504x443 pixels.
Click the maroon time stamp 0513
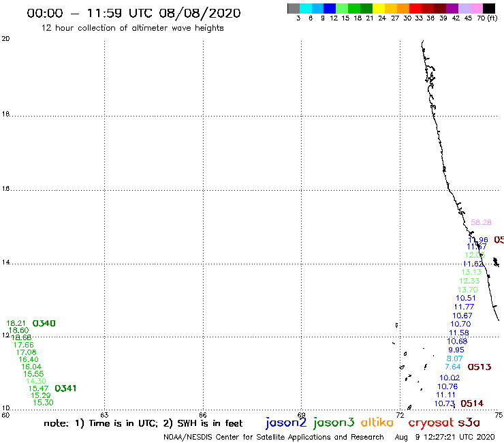click(x=479, y=367)
